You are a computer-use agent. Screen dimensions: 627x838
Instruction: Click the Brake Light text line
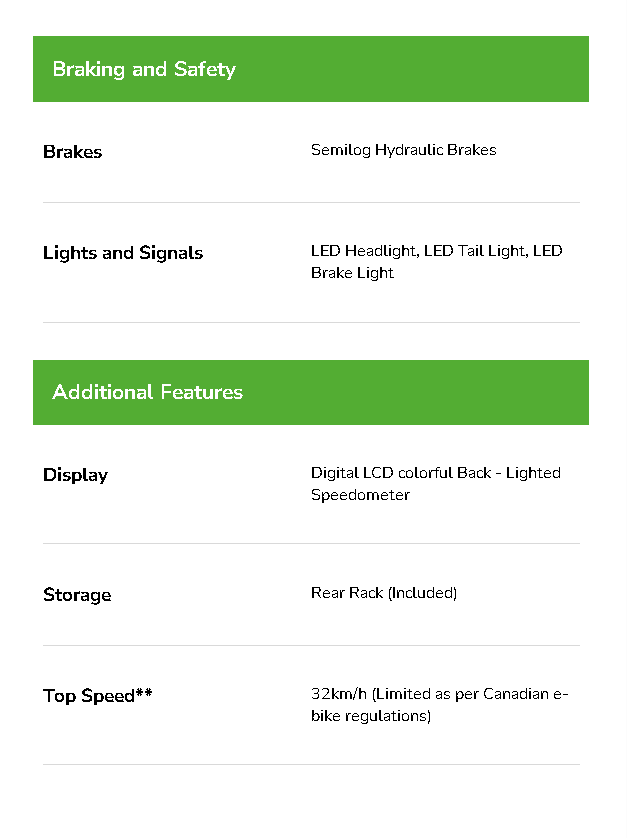pos(352,273)
